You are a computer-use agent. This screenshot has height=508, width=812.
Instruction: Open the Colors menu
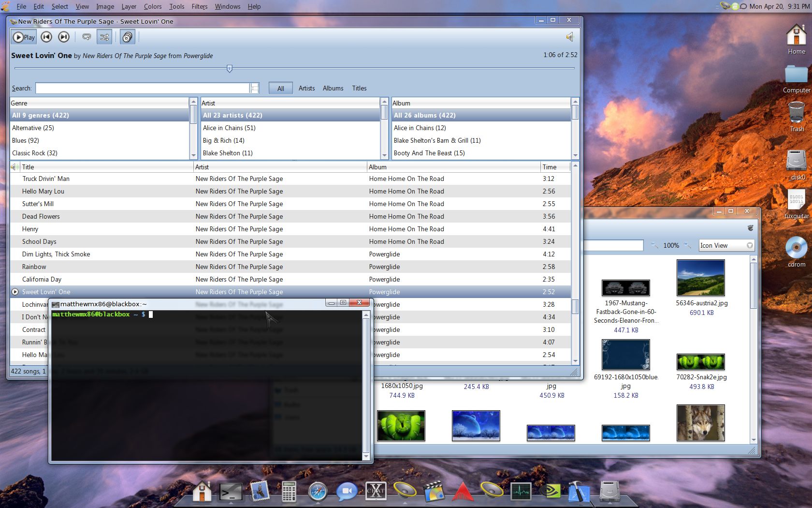(153, 6)
